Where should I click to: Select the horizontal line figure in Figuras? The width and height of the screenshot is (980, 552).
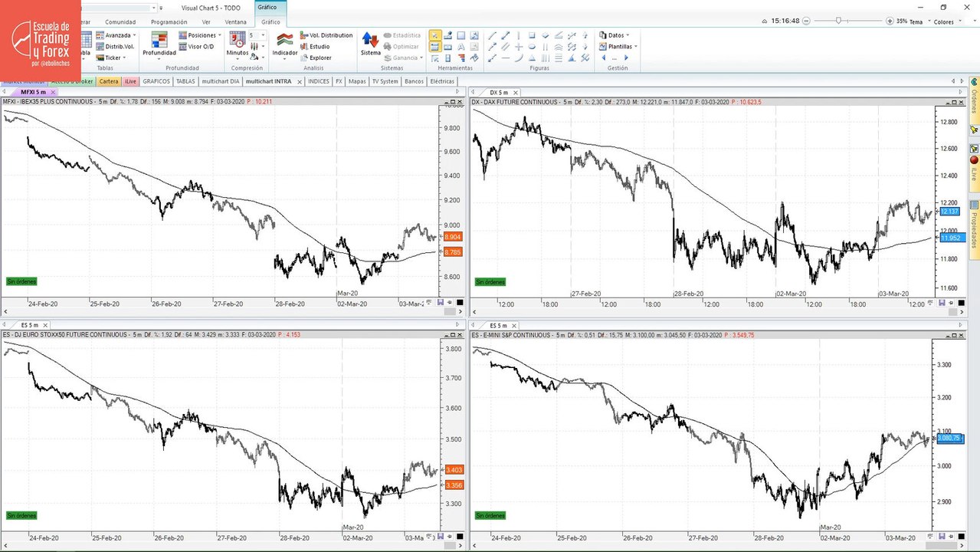click(x=506, y=58)
